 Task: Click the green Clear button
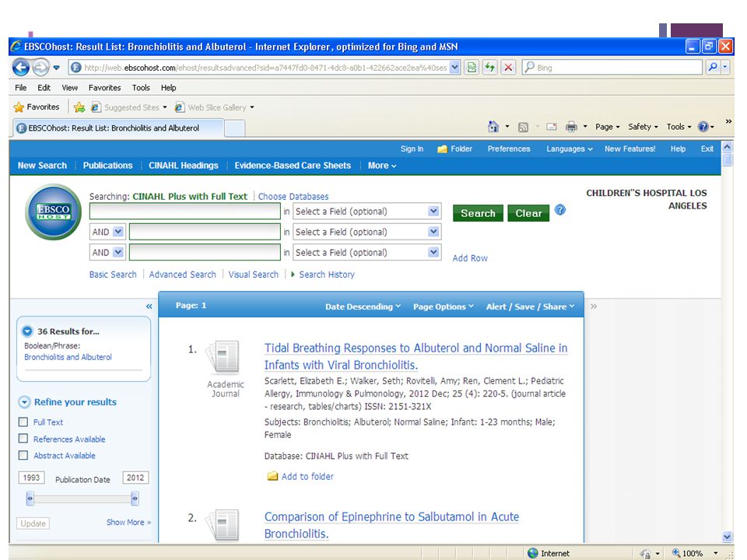pos(528,213)
